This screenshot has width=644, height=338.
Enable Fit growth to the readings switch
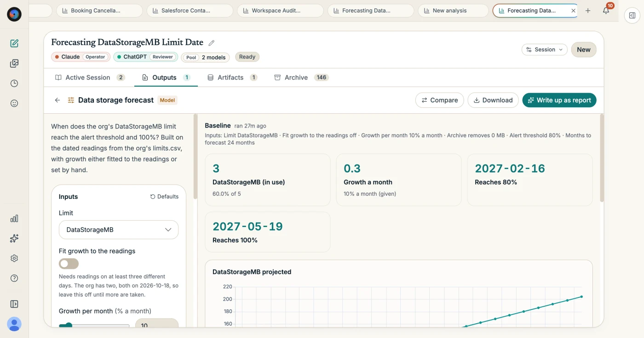coord(69,264)
